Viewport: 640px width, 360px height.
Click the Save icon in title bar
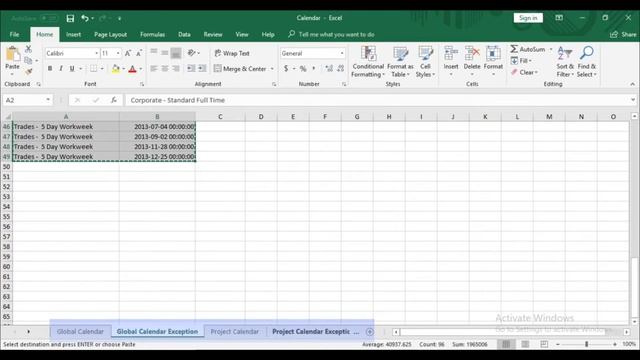(x=70, y=18)
